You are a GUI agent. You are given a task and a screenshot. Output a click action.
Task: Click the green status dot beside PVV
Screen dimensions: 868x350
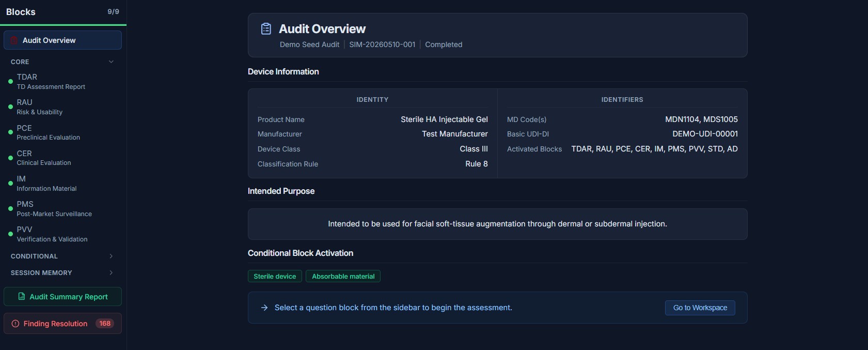click(x=10, y=234)
